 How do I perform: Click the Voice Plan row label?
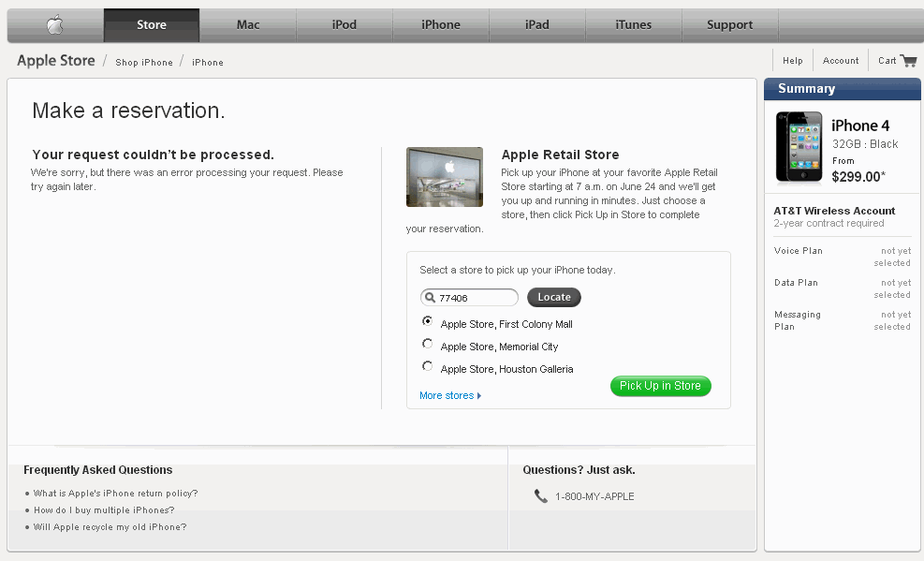pyautogui.click(x=798, y=251)
